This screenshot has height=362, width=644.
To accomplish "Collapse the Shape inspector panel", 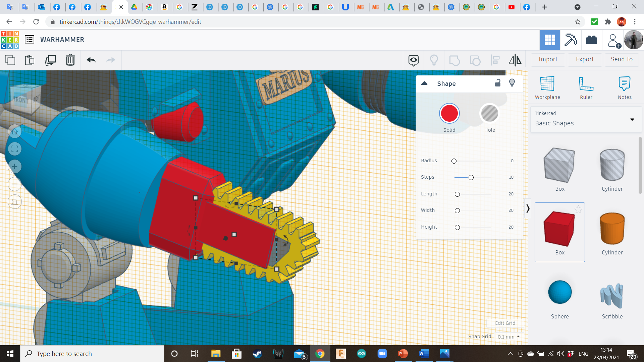I will (x=424, y=83).
